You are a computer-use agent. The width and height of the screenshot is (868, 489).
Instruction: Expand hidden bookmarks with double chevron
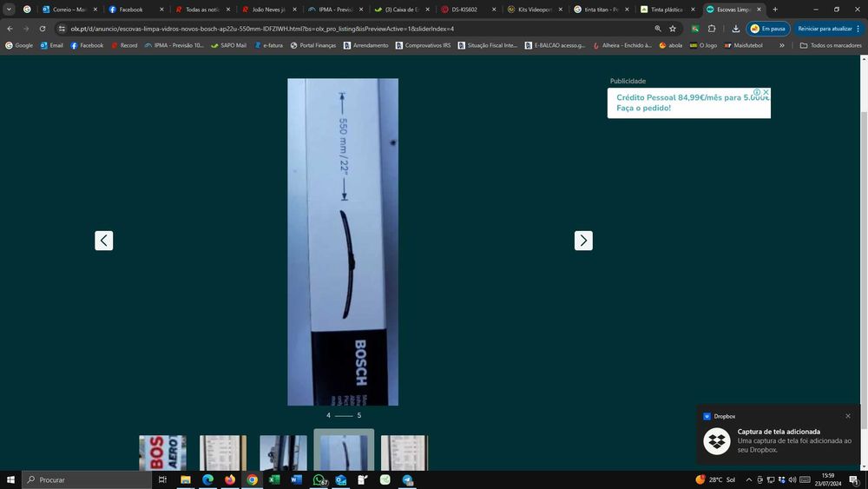click(x=782, y=45)
